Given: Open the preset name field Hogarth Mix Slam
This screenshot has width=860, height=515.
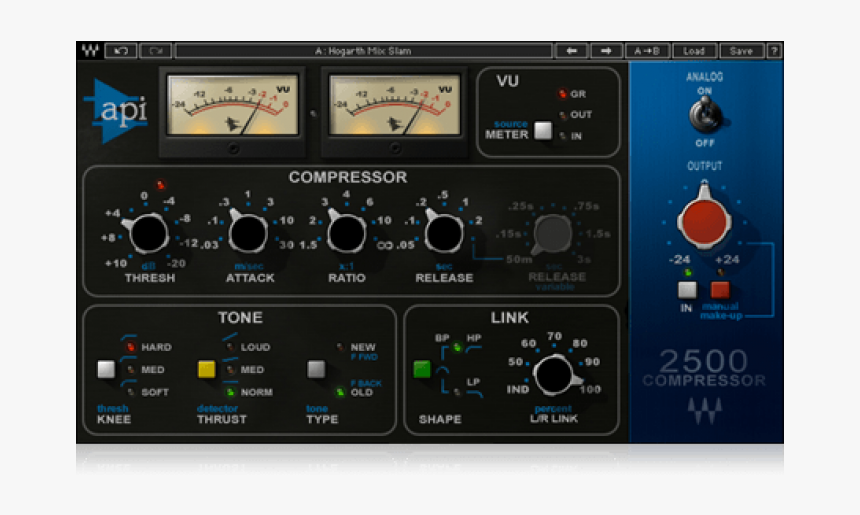Looking at the screenshot, I should (x=363, y=51).
